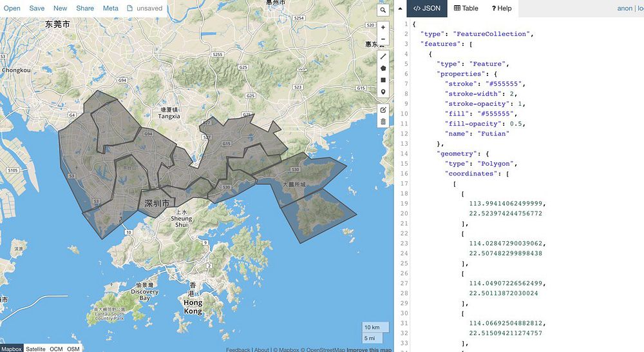Zoom in with the plus button
This screenshot has width=644, height=352.
pyautogui.click(x=383, y=28)
